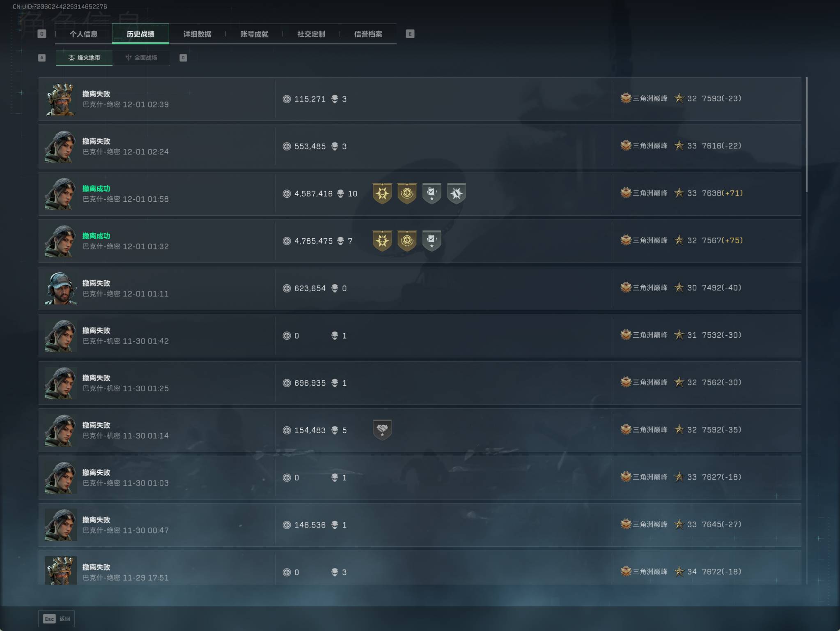840x631 pixels.
Task: Click the coin medal badge in the 01:58 match
Action: (x=407, y=193)
